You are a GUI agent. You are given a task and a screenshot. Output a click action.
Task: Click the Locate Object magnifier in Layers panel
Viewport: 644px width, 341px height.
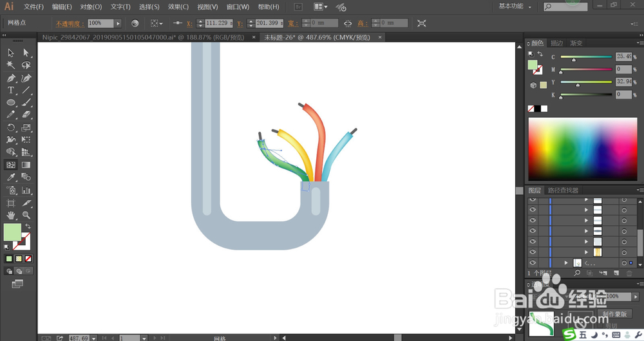click(x=577, y=273)
